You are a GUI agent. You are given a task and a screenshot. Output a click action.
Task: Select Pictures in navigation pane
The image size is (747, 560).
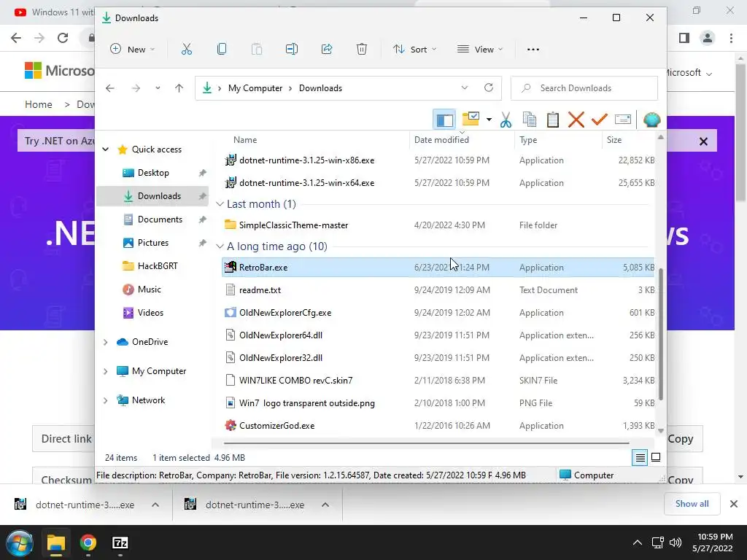click(x=152, y=243)
